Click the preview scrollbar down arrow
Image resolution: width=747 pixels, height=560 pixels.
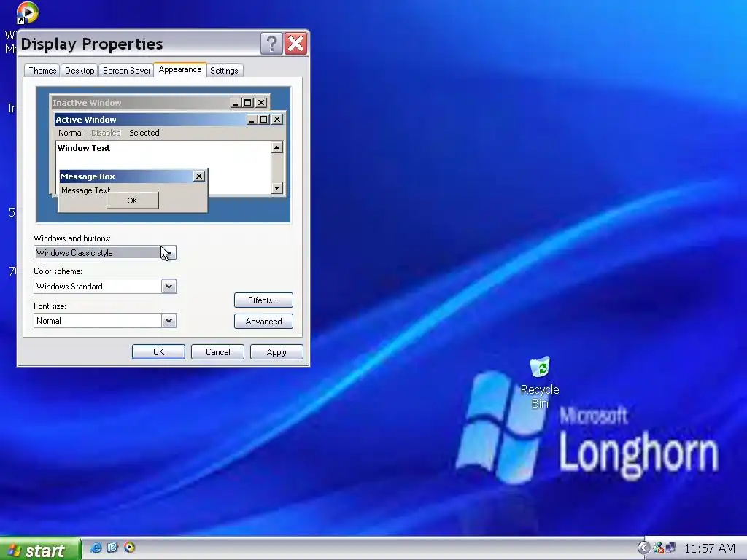276,187
